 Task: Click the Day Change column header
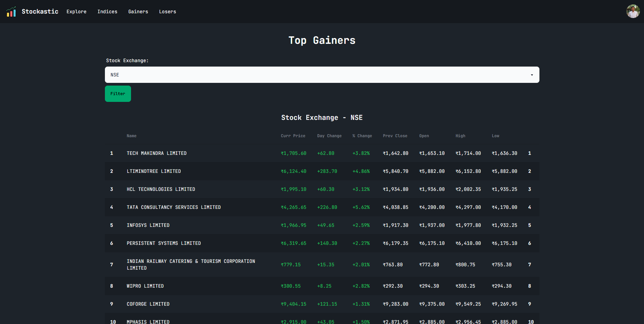pyautogui.click(x=329, y=136)
